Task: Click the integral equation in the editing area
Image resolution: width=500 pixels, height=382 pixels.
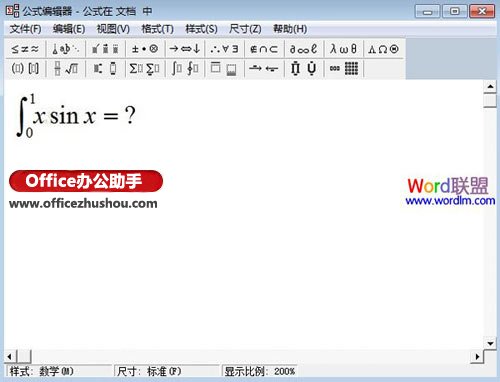Action: coord(76,116)
